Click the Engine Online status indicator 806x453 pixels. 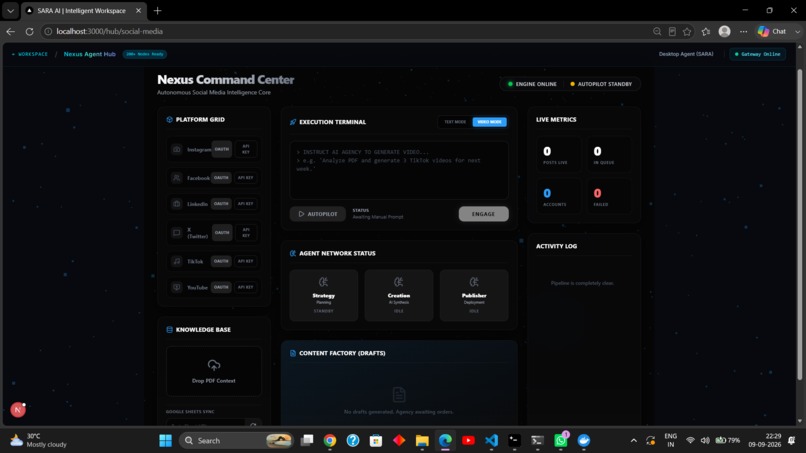click(x=533, y=84)
